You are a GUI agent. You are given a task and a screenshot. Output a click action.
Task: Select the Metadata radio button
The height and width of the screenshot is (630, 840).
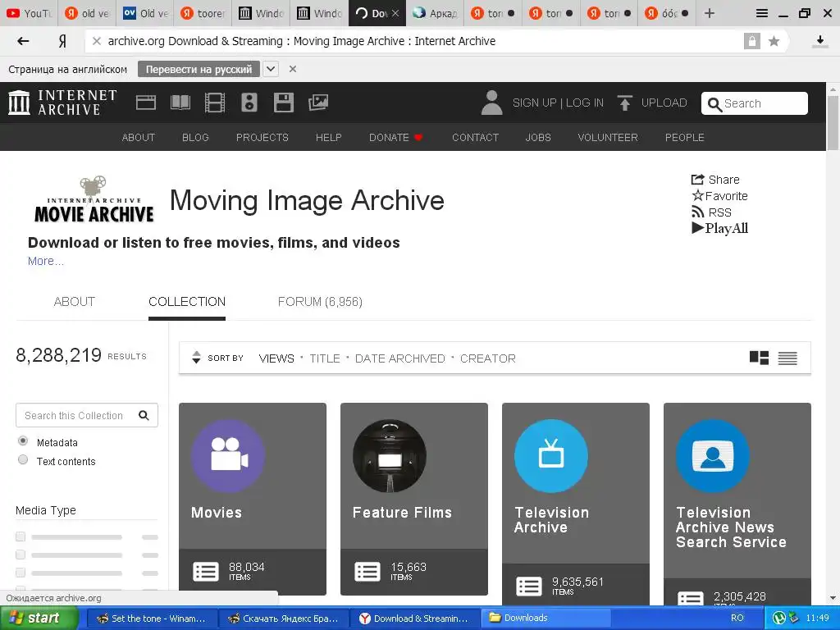click(x=23, y=441)
